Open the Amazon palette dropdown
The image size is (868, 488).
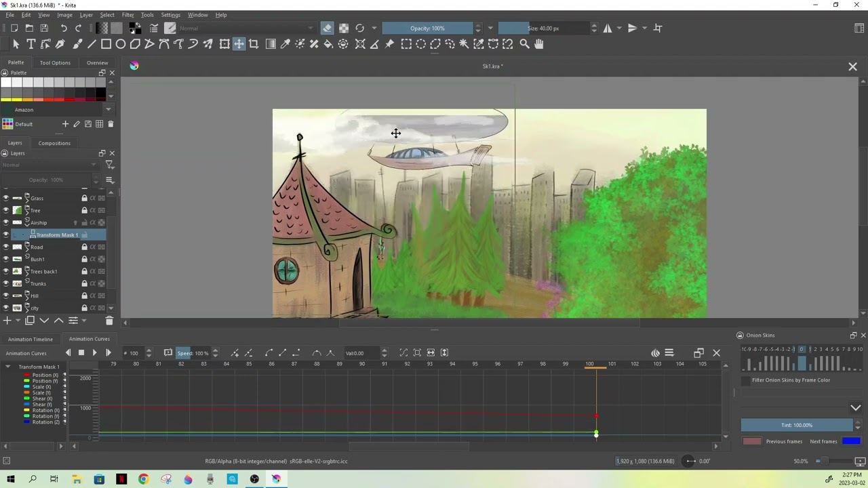(x=108, y=110)
